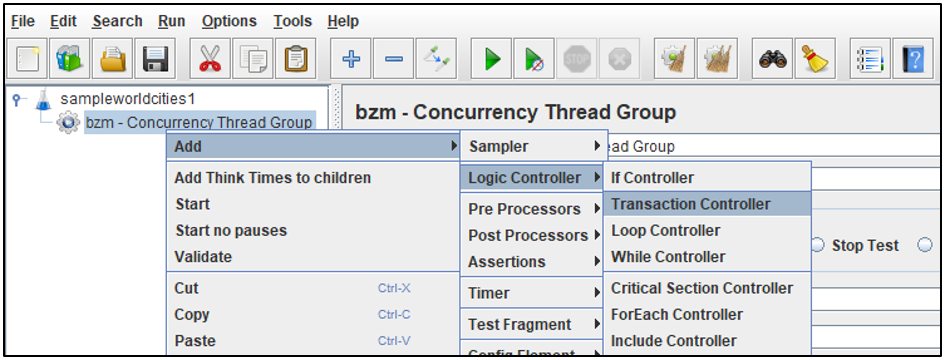Choose Loop Controller from the submenu
Viewport: 945px width, 360px height.
(x=708, y=230)
